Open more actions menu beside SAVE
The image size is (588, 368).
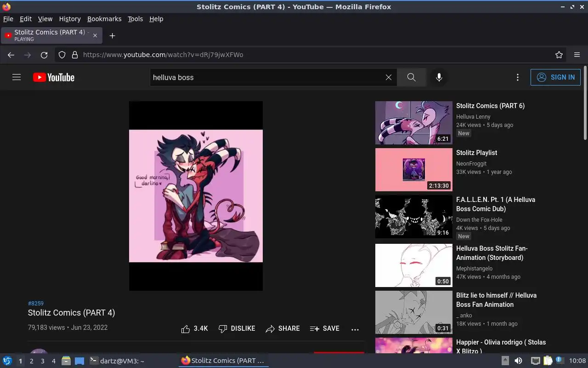[355, 329]
